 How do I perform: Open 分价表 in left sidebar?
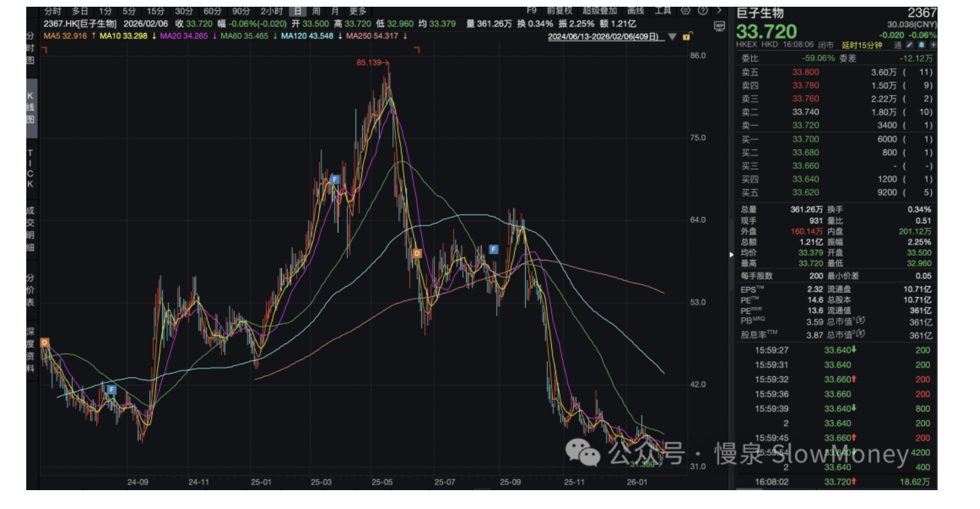coord(30,291)
